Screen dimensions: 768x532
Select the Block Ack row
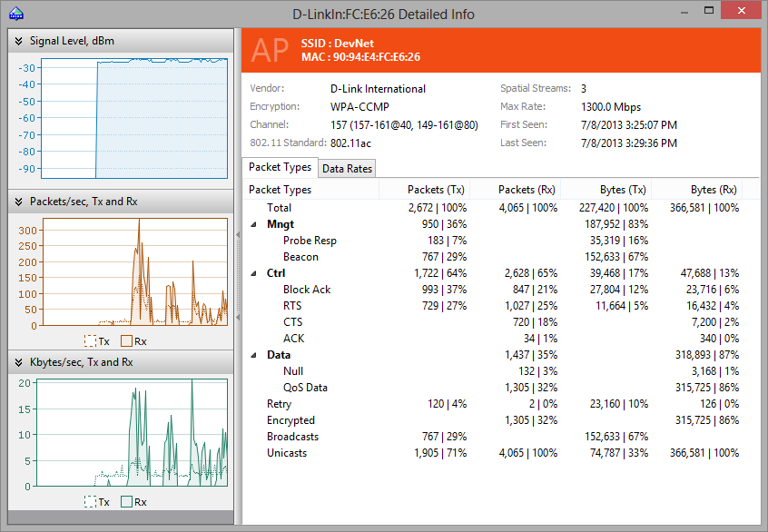click(500, 290)
